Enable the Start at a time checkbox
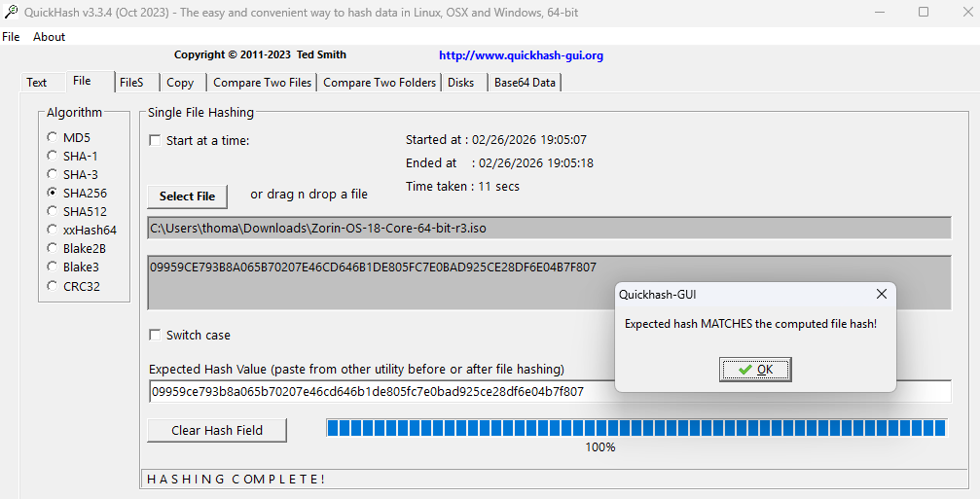Screen dimensions: 980x499 point(155,140)
